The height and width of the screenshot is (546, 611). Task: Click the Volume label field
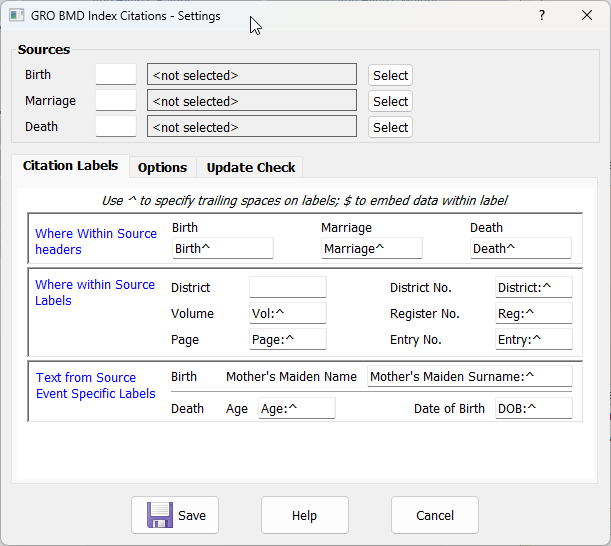click(288, 313)
